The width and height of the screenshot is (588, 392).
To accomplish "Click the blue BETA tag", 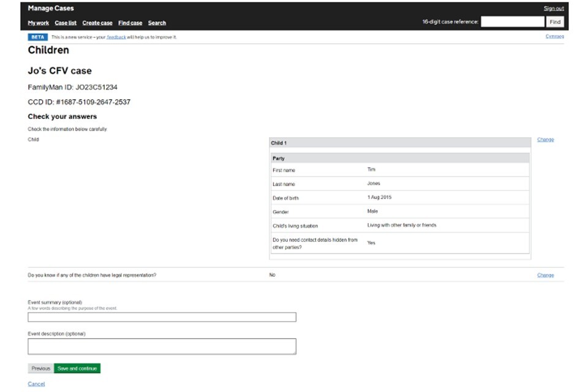I will (37, 37).
